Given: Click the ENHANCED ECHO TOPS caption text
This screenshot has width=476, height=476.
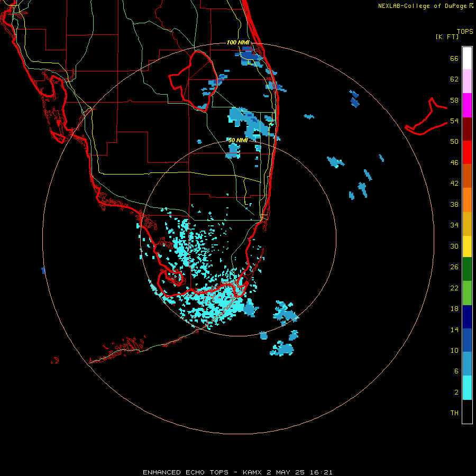Looking at the screenshot, I should (186, 472).
